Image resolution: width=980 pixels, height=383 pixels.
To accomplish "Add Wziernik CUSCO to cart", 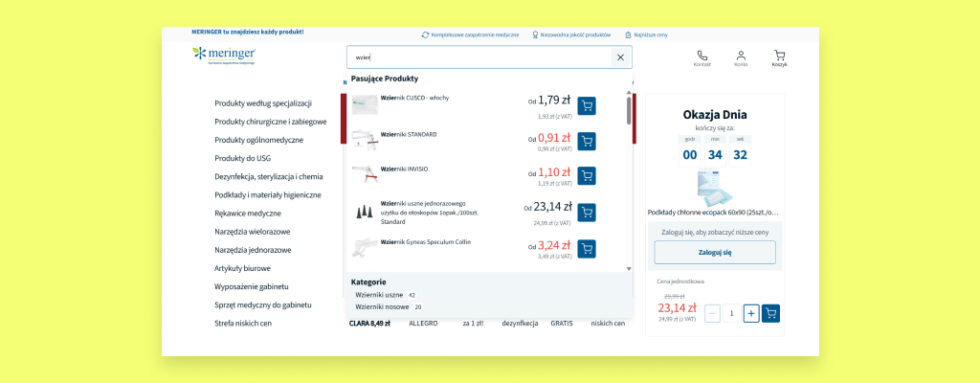I will (x=587, y=105).
